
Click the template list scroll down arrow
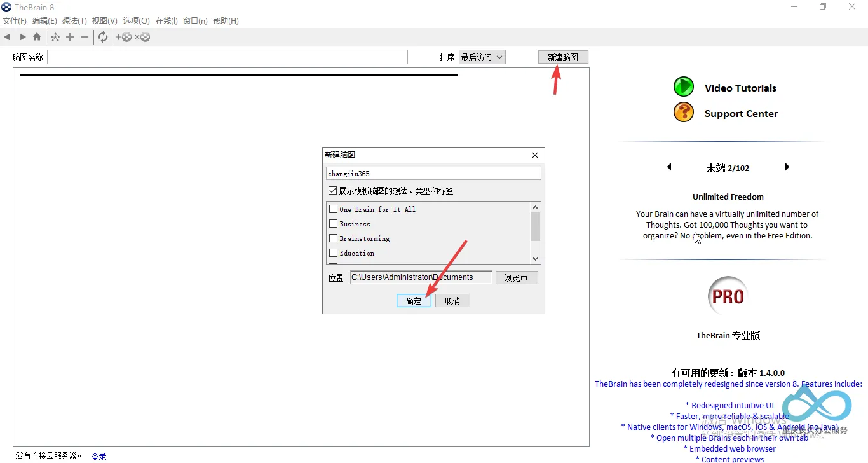coord(536,258)
